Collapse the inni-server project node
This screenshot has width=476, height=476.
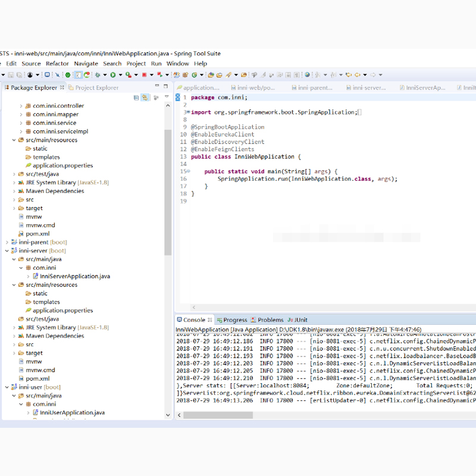click(7, 250)
